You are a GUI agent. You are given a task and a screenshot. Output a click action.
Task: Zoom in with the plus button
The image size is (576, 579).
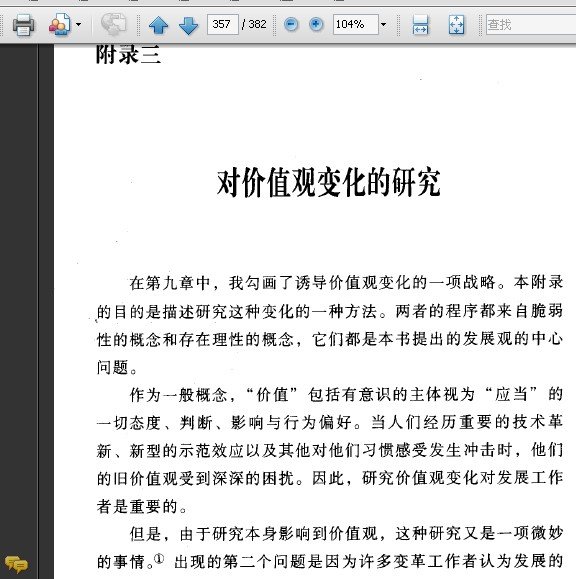(x=316, y=25)
